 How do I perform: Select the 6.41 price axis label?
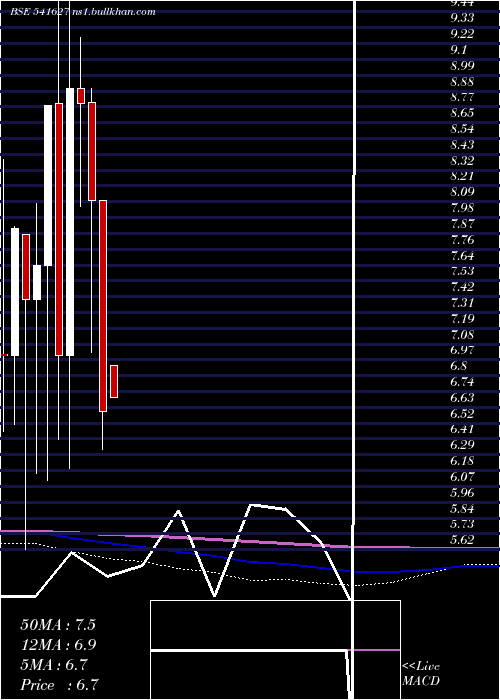click(x=462, y=429)
